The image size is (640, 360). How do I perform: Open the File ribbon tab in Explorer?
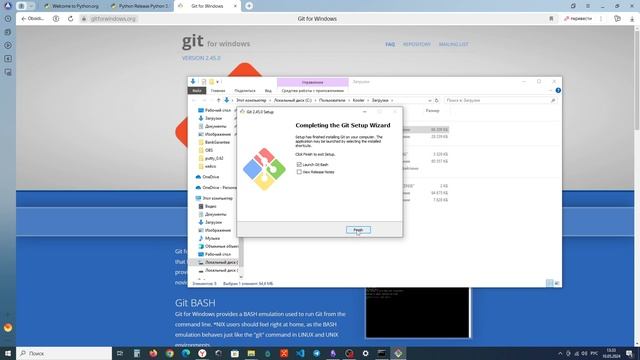[197, 91]
